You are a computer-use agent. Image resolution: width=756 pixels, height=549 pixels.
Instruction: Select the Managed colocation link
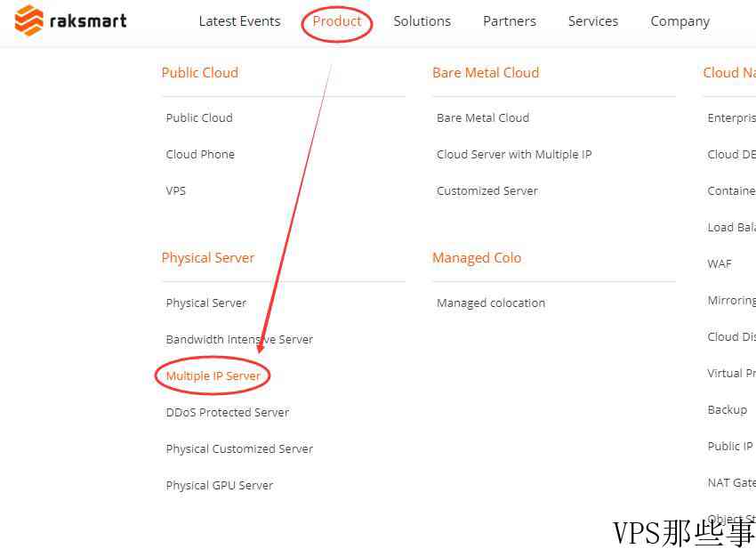click(491, 303)
